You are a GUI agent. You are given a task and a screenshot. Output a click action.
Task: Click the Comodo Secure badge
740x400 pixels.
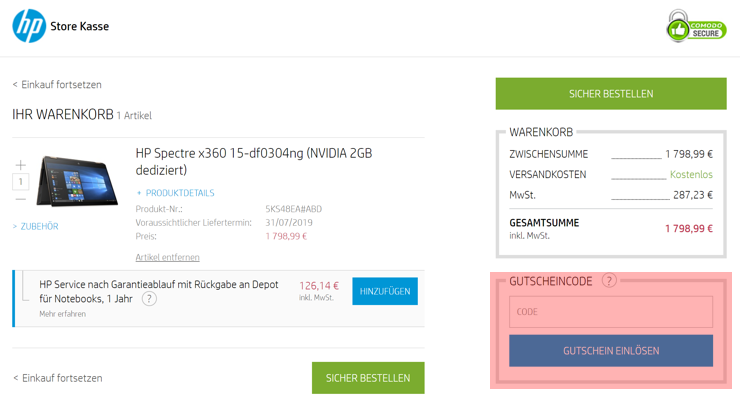click(696, 26)
